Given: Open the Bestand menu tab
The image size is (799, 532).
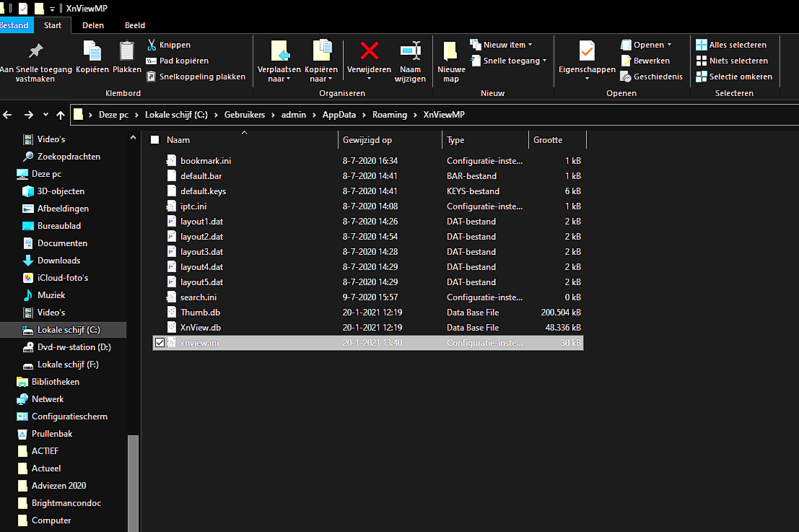Looking at the screenshot, I should click(x=14, y=25).
